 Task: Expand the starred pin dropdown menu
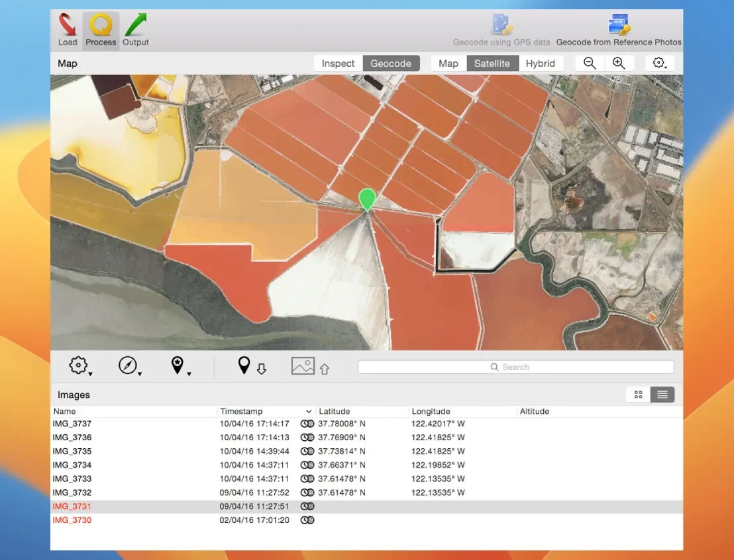[180, 366]
